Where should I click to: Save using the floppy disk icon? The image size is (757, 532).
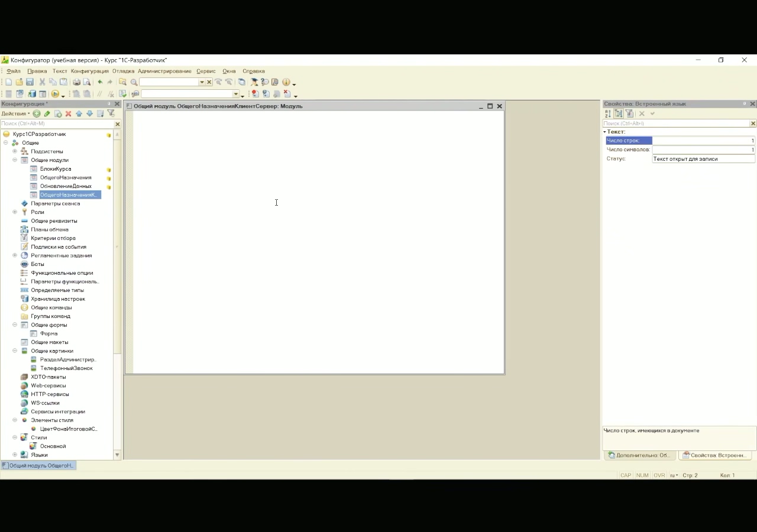pyautogui.click(x=30, y=82)
